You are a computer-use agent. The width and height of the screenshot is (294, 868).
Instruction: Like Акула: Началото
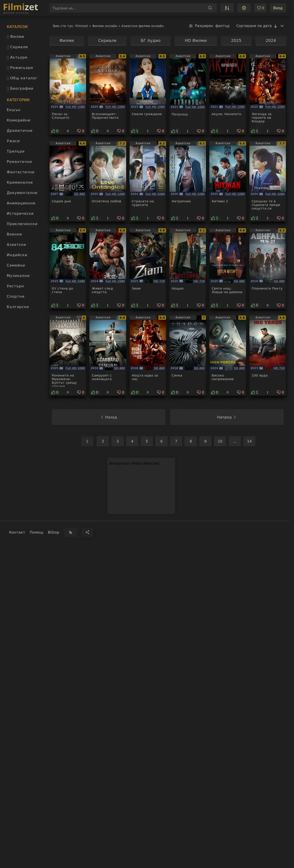click(x=214, y=131)
